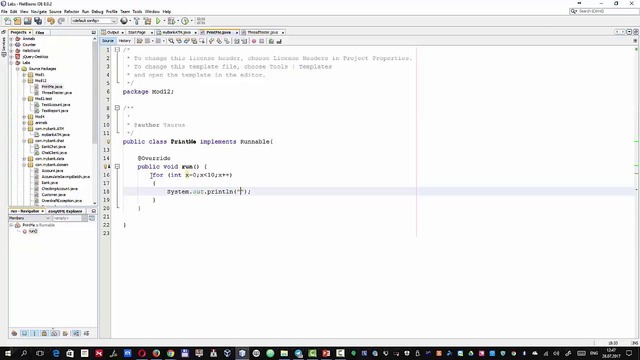The width and height of the screenshot is (640, 360).
Task: Expand the Counter project node
Action: coord(11,45)
